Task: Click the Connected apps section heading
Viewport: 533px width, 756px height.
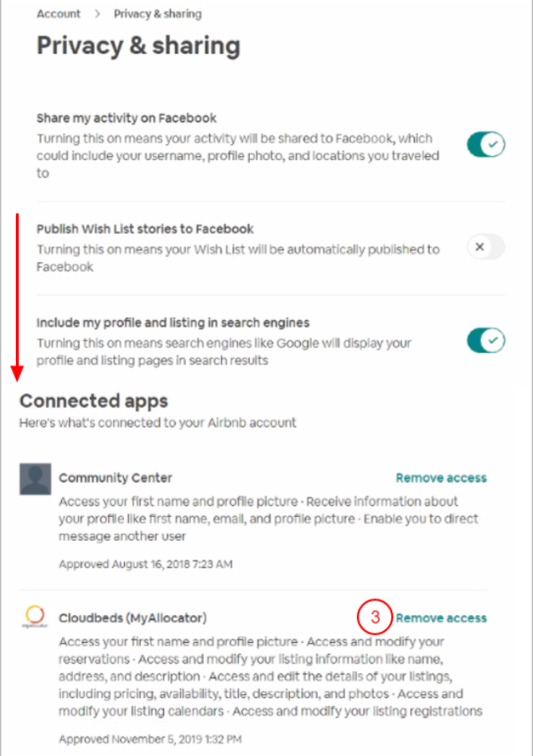Action: (x=94, y=401)
